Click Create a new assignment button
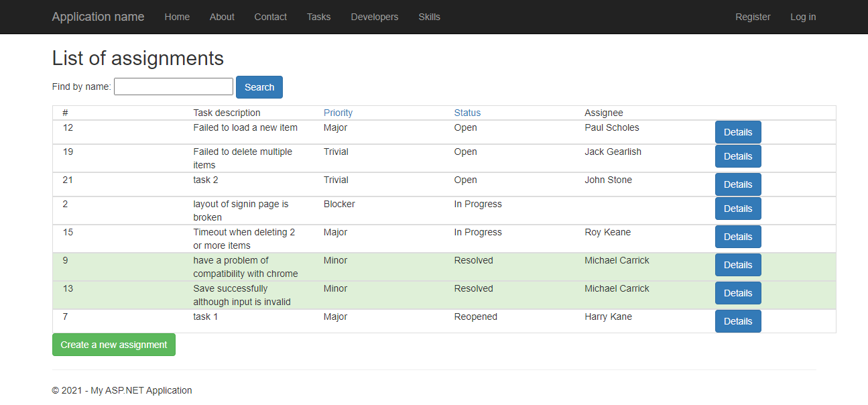Viewport: 868px width, 405px height. point(114,345)
